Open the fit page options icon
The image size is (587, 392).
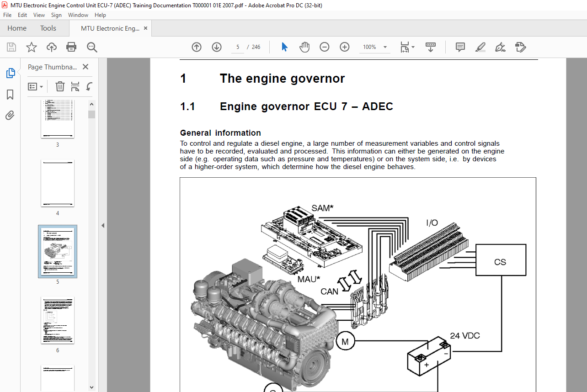(405, 47)
